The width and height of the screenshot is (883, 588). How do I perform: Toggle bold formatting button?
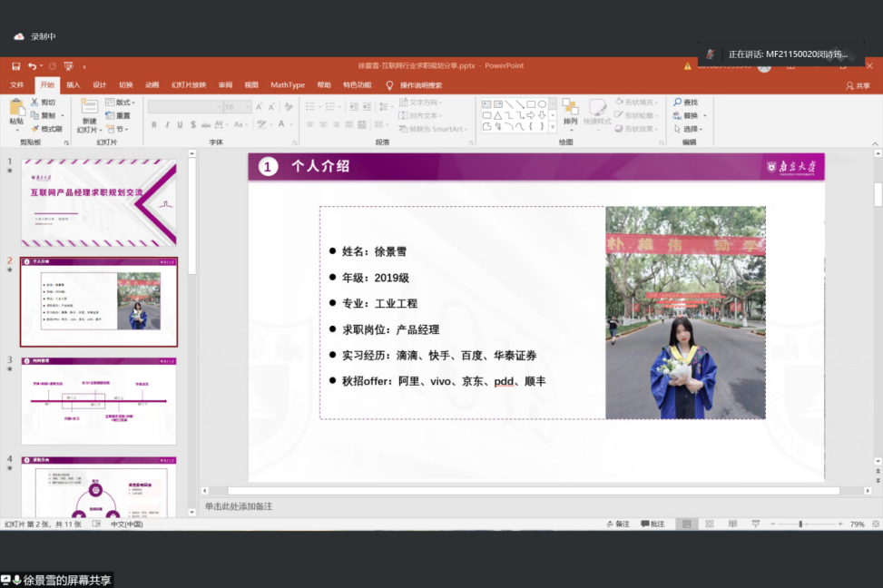click(x=154, y=124)
